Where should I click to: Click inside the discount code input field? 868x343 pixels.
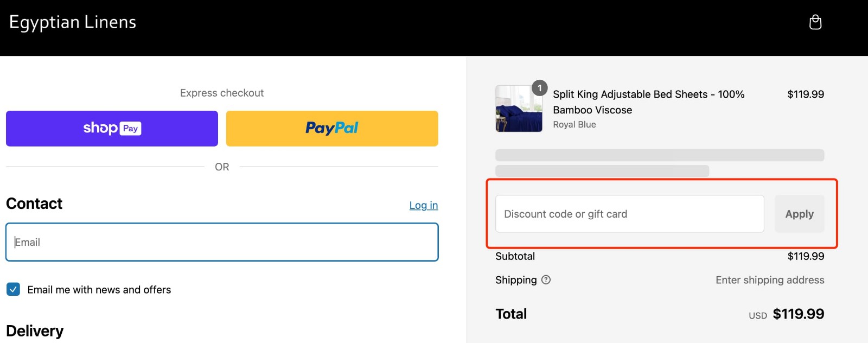[629, 214]
